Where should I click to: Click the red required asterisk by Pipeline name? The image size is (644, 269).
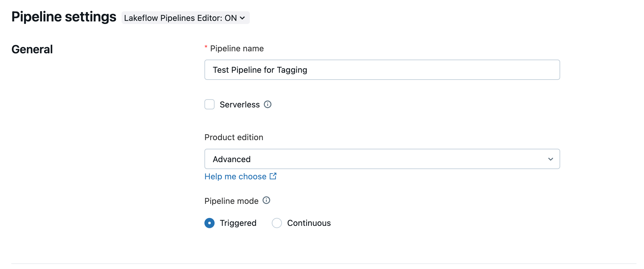206,47
